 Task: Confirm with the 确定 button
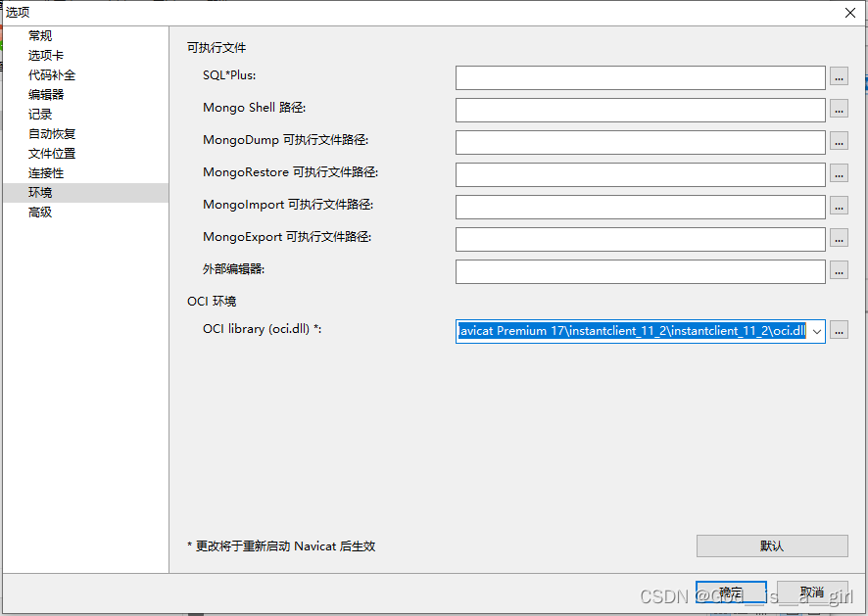pyautogui.click(x=731, y=592)
